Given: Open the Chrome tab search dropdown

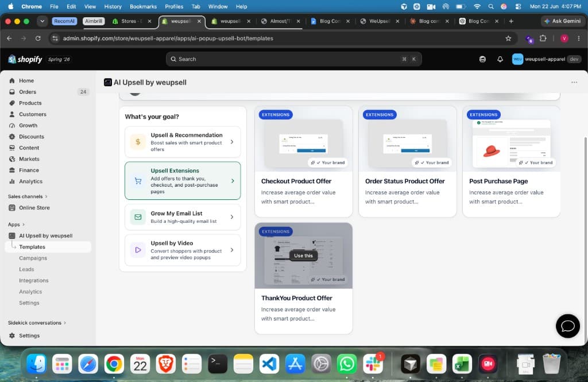Looking at the screenshot, I should 42,21.
